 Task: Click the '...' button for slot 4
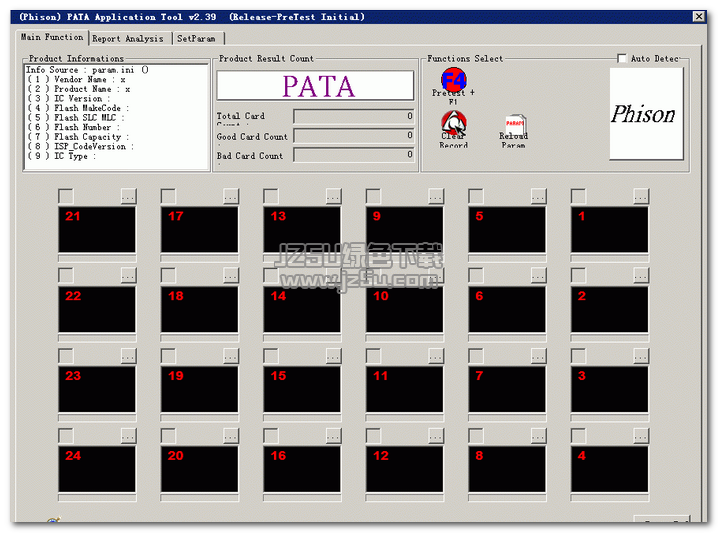tap(642, 436)
